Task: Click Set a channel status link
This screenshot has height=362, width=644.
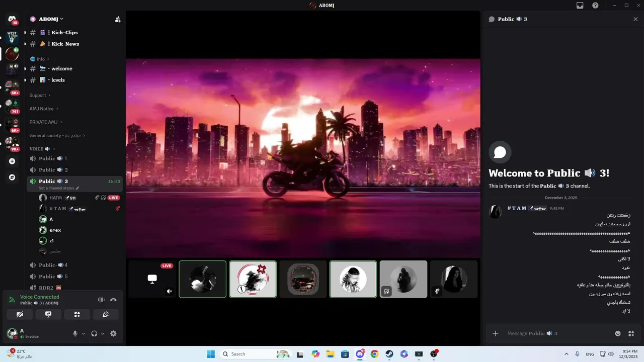Action: click(x=59, y=188)
